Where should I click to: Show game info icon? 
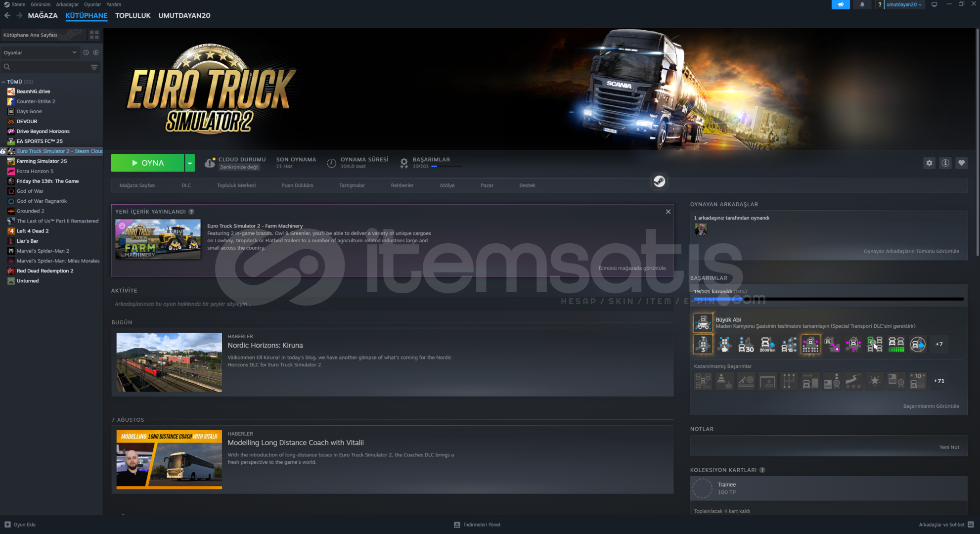[x=945, y=163]
